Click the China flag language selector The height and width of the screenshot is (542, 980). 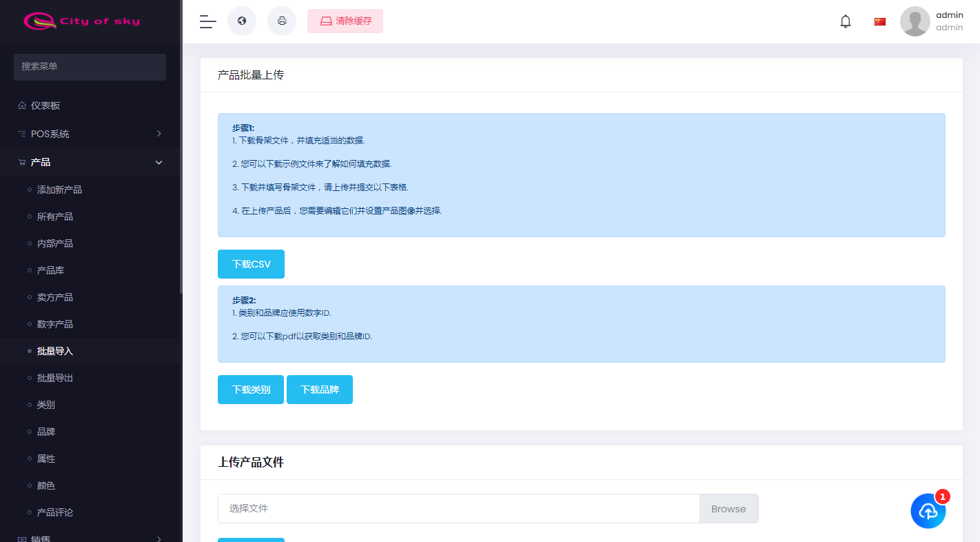tap(880, 21)
